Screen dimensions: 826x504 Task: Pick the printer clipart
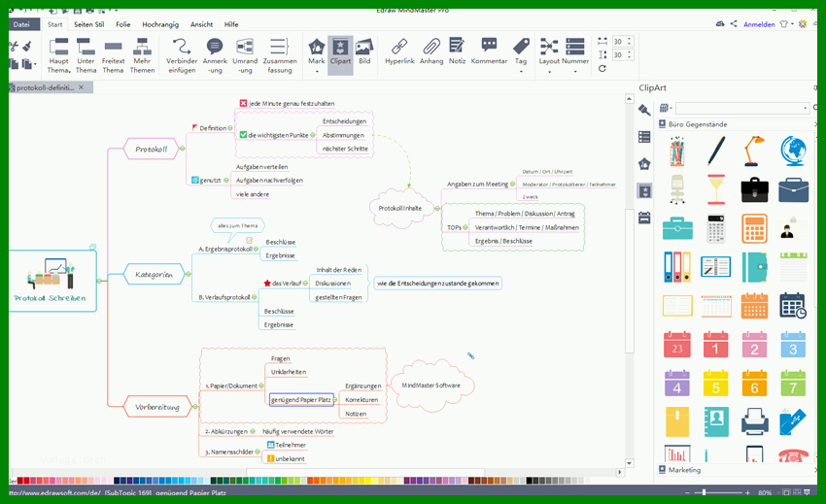(754, 421)
